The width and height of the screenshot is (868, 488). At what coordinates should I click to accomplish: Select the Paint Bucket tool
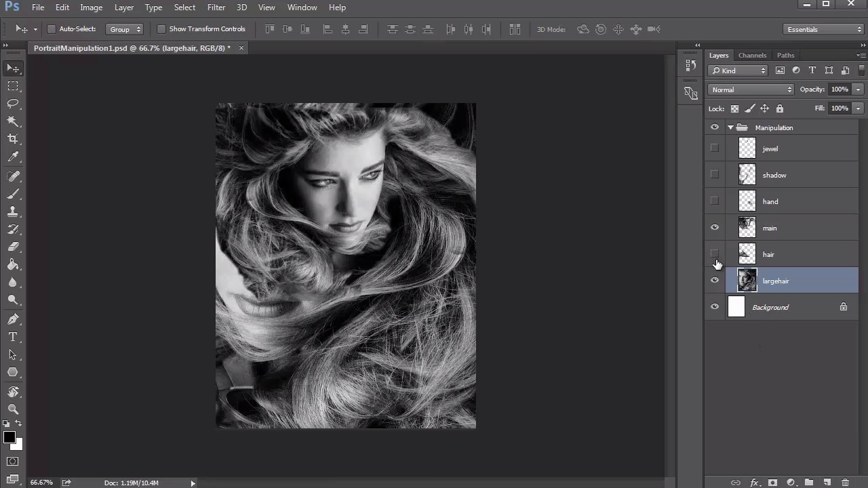(x=13, y=264)
